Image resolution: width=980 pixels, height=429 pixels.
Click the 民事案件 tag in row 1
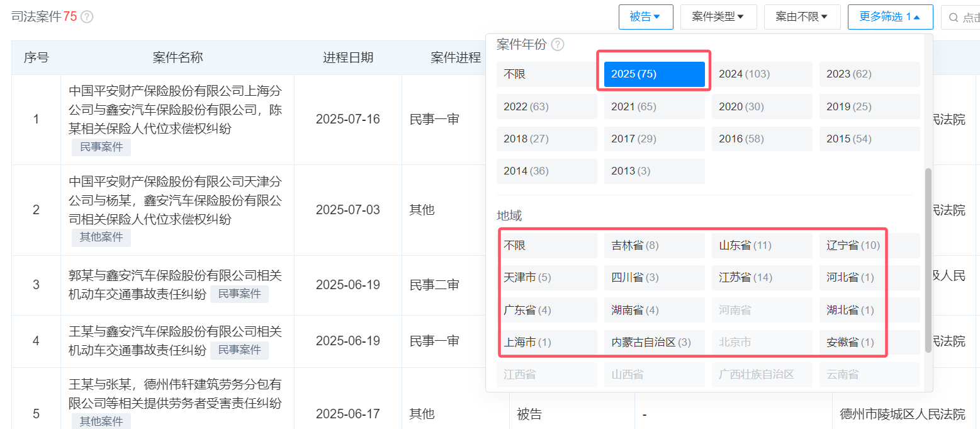coord(101,147)
